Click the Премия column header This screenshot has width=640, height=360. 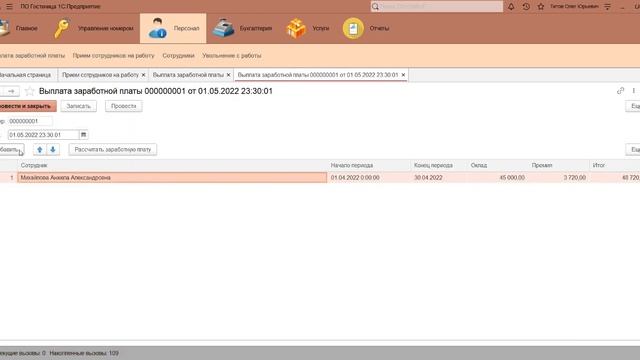point(559,165)
